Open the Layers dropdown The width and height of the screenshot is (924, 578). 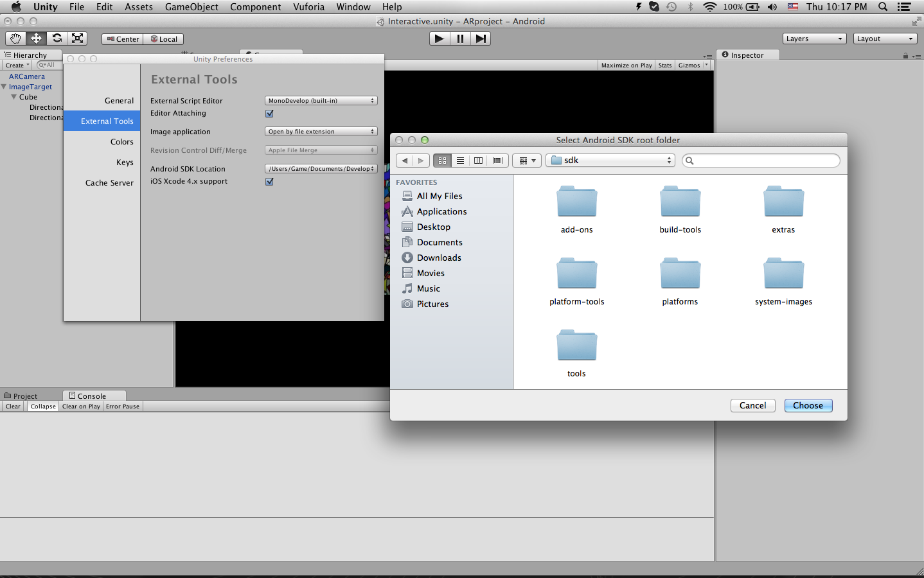(814, 39)
